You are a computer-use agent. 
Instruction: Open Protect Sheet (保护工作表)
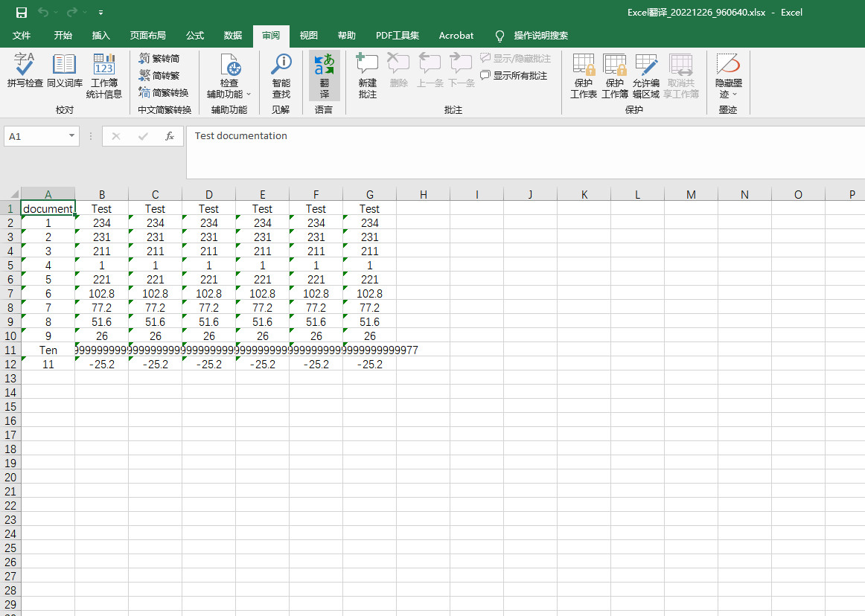pyautogui.click(x=584, y=76)
